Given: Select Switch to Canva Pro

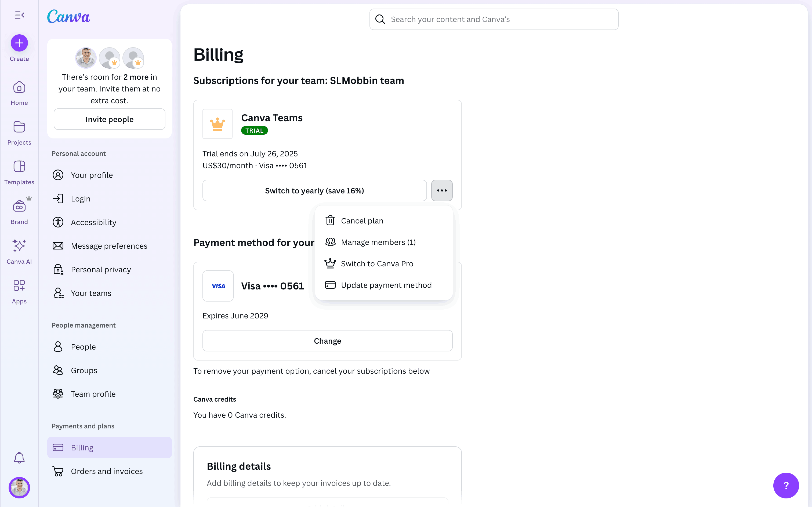Looking at the screenshot, I should click(377, 263).
